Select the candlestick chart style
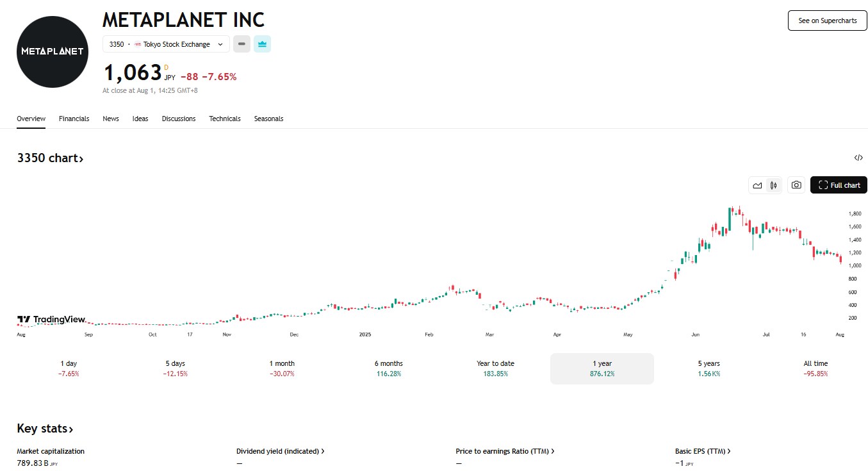 tap(773, 185)
